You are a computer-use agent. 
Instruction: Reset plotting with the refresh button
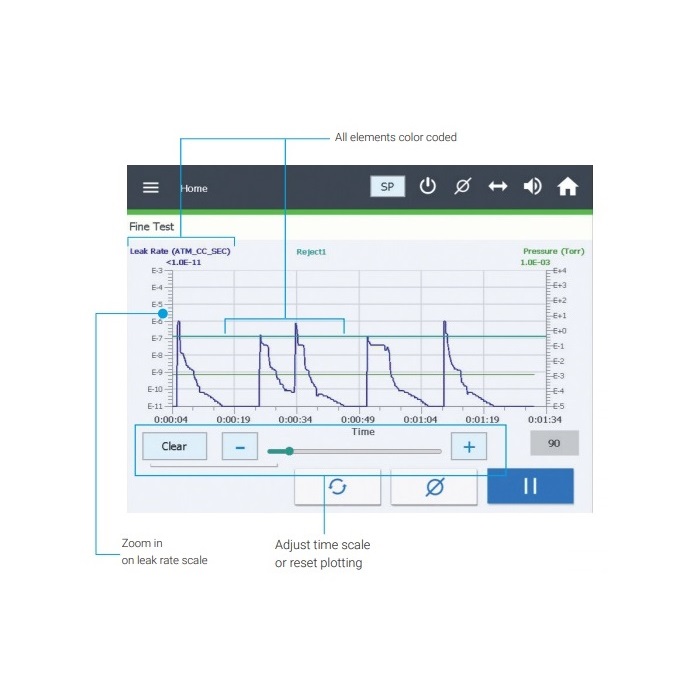pyautogui.click(x=337, y=487)
